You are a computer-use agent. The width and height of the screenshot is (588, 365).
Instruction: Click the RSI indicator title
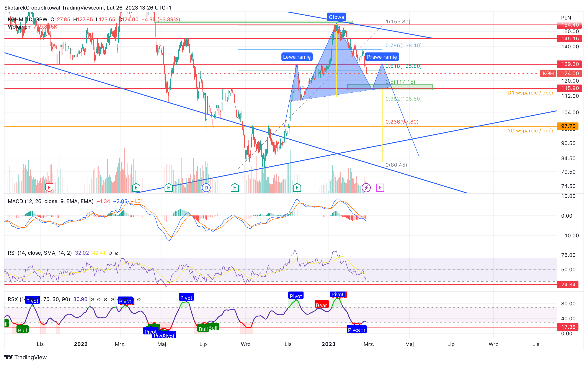(x=40, y=253)
